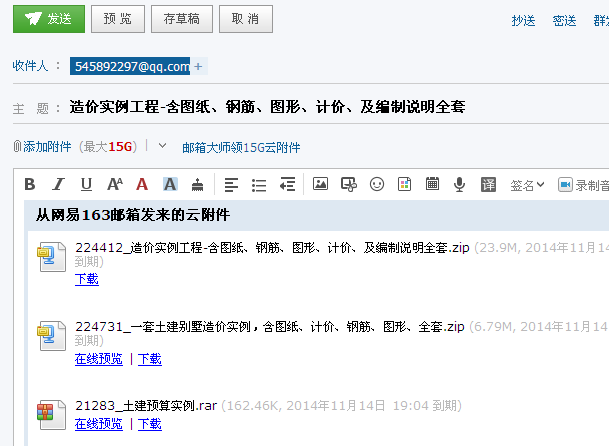Click the microphone voice recording icon
Image resolution: width=609 pixels, height=446 pixels.
click(459, 184)
